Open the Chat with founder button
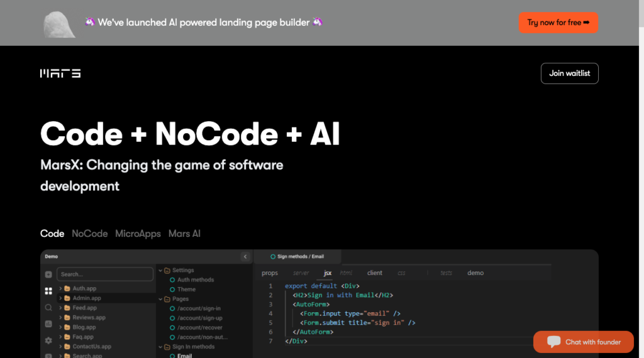The height and width of the screenshot is (358, 644). coord(583,342)
